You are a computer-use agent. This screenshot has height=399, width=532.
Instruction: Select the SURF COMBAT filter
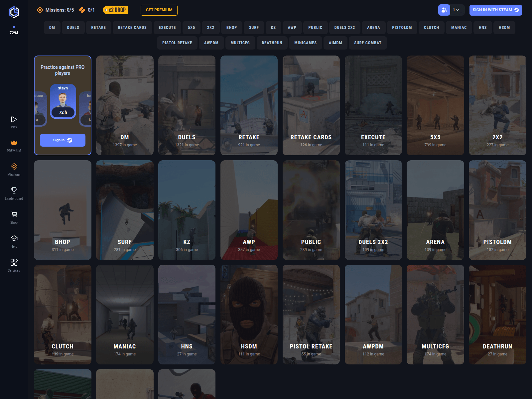point(368,43)
